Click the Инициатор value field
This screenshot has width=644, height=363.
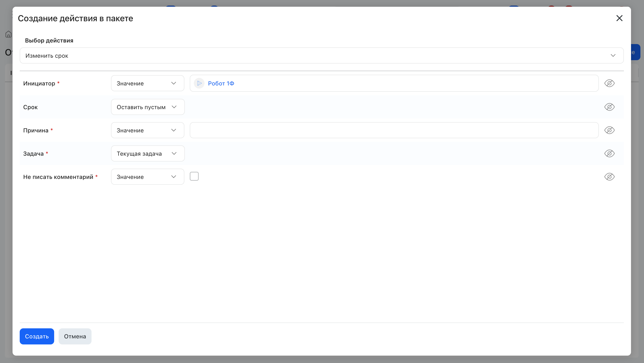(394, 83)
